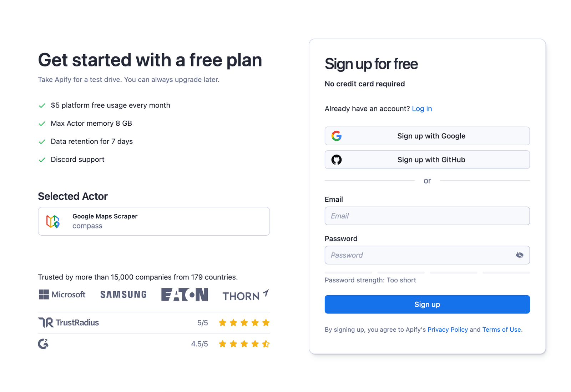The image size is (571, 392).
Task: Click the Google logo icon
Action: point(337,136)
